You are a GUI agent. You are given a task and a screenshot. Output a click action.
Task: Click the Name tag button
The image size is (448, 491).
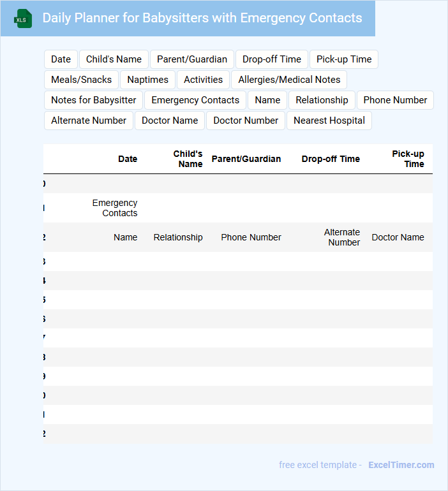(267, 100)
